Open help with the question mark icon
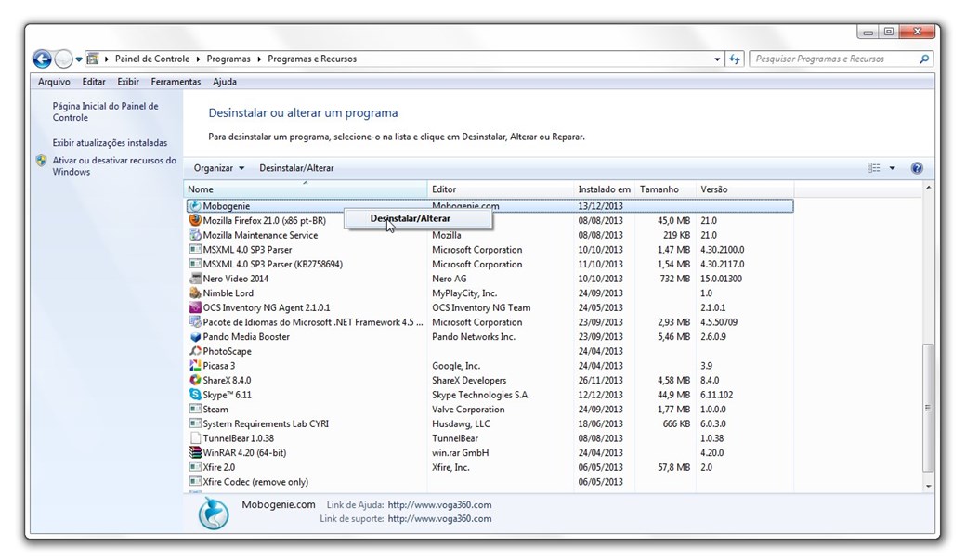966x560 pixels. click(917, 168)
